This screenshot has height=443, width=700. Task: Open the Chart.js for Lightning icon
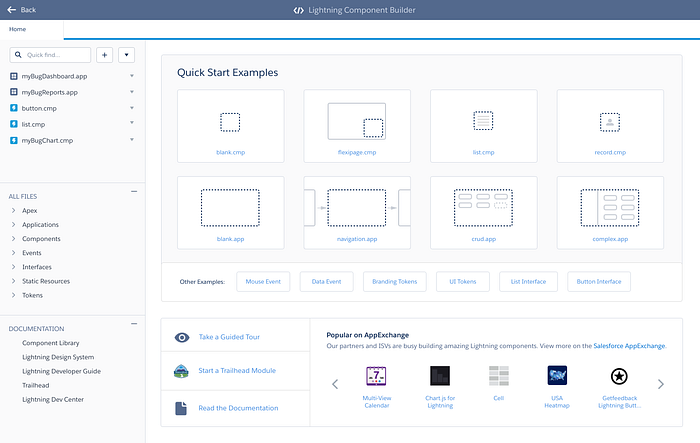[x=439, y=377]
